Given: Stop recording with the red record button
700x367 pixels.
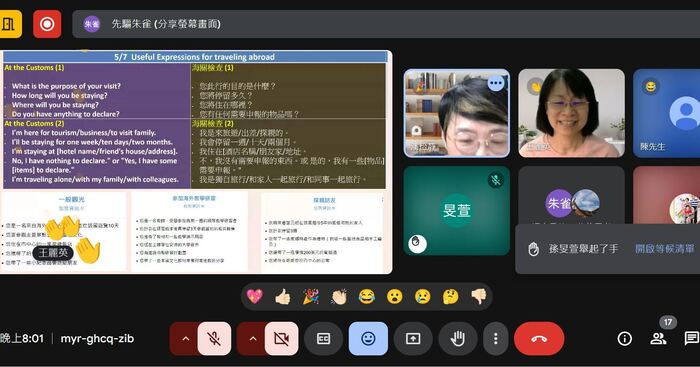Looking at the screenshot, I should click(x=47, y=24).
